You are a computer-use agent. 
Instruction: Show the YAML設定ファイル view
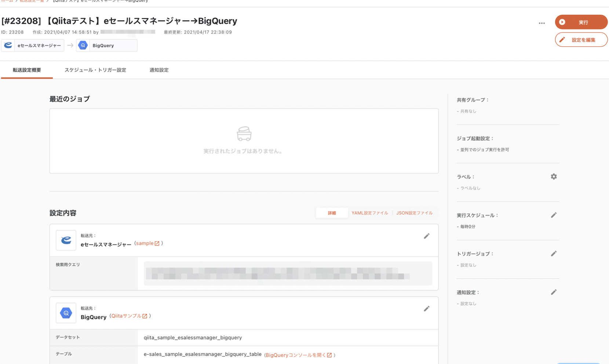point(369,213)
